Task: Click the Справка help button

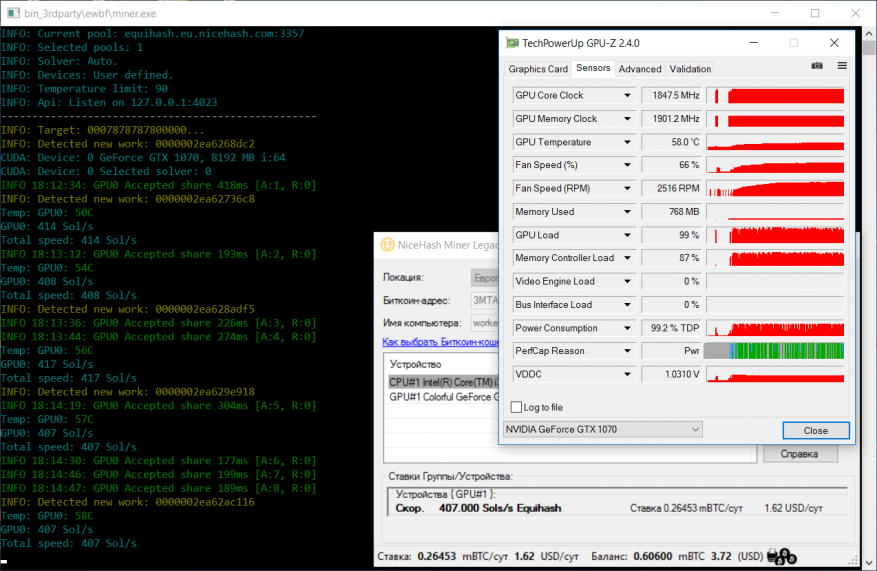Action: point(800,454)
